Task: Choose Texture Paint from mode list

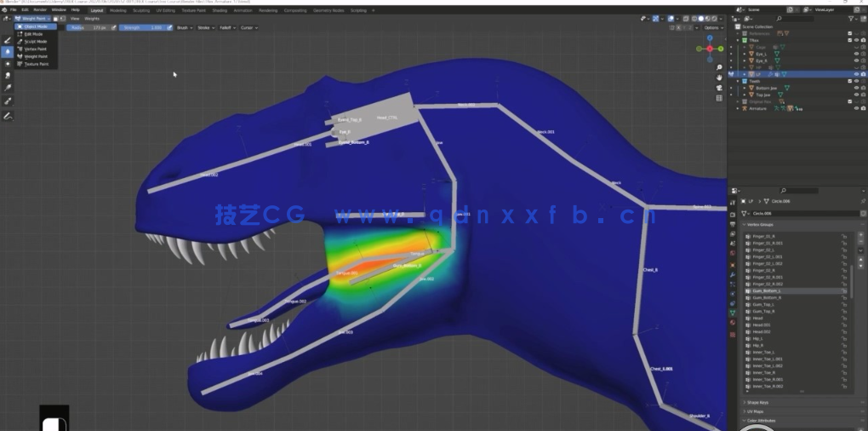Action: click(36, 64)
